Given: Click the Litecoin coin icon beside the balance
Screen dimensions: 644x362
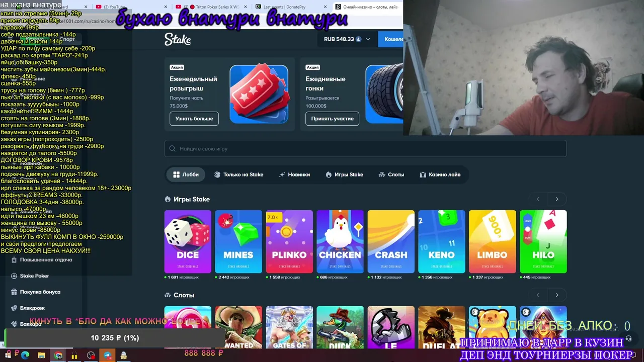Looking at the screenshot, I should tap(359, 39).
